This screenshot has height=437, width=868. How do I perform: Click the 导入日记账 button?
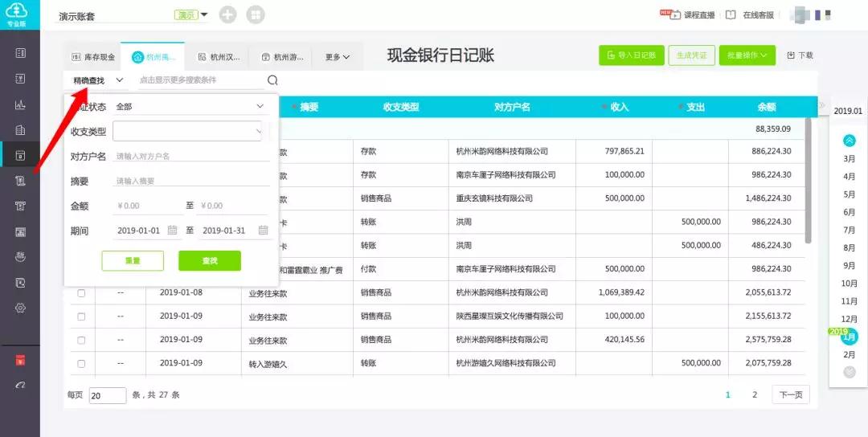pos(631,55)
